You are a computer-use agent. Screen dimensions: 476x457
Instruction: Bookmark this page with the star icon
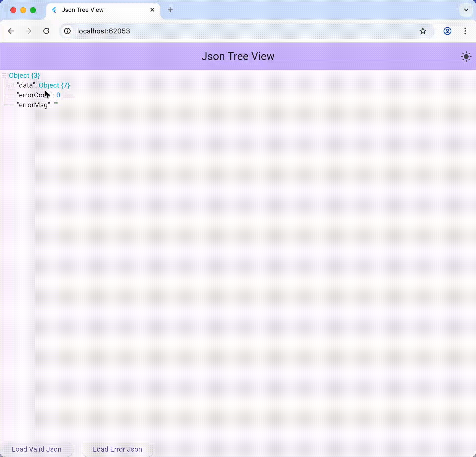pos(423,31)
